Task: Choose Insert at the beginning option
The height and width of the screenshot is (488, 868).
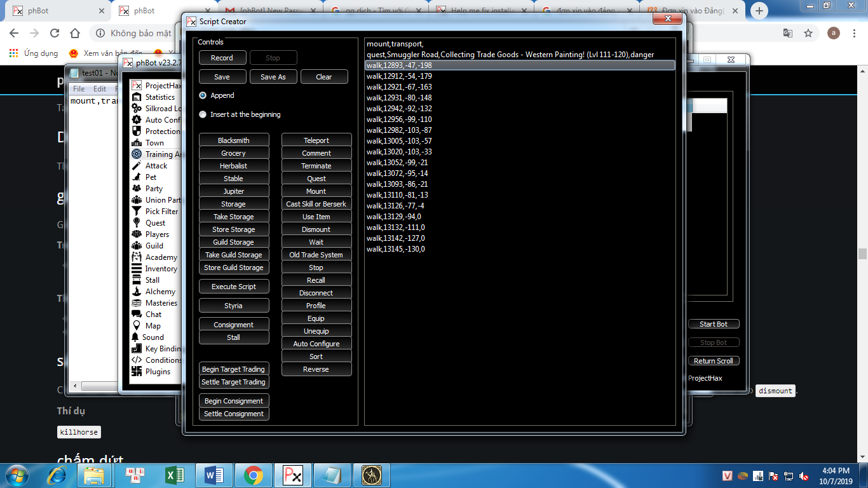Action: click(x=203, y=114)
